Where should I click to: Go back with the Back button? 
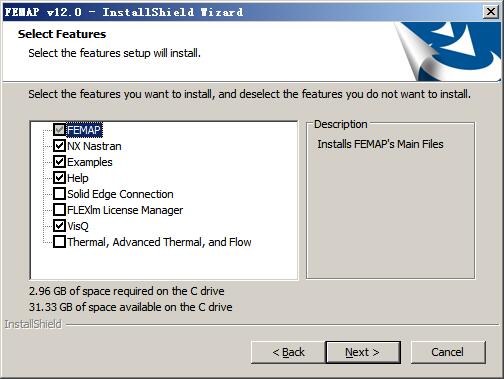288,352
